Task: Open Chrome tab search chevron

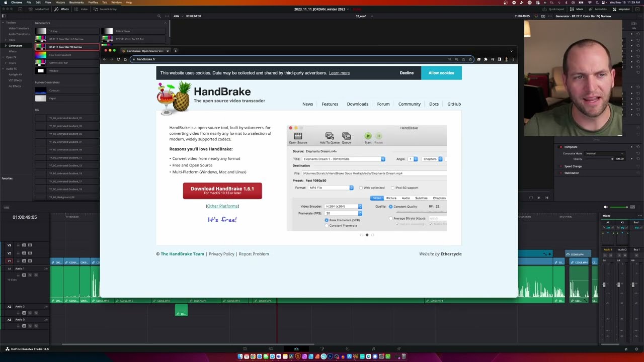Action: pyautogui.click(x=511, y=51)
